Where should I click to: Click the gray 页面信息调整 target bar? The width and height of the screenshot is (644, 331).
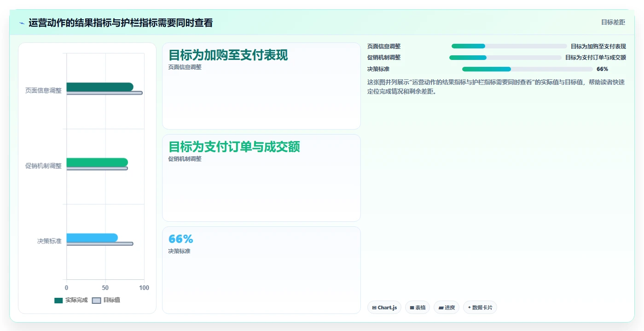104,93
